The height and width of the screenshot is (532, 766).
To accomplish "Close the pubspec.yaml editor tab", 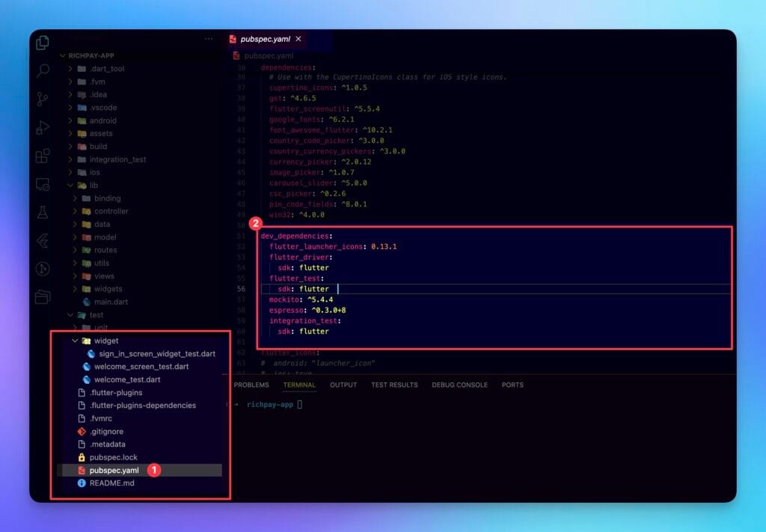I will 298,39.
